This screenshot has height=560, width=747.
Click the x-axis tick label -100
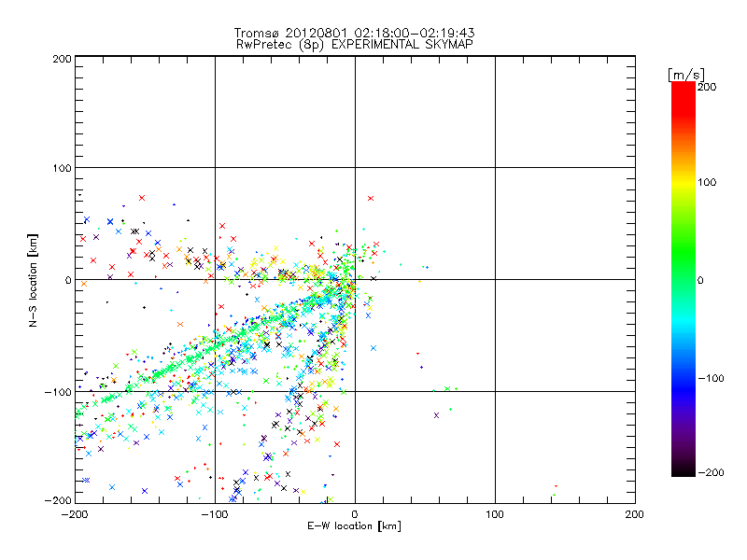pos(215,513)
